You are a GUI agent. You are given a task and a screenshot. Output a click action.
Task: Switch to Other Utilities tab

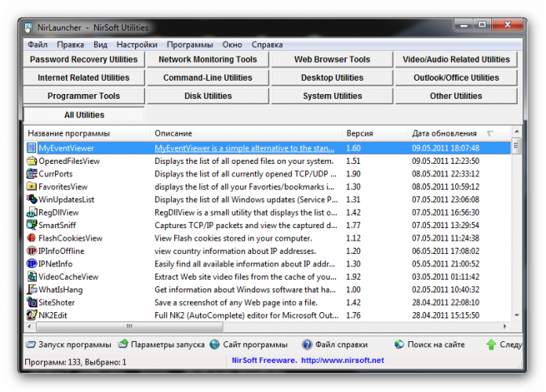(456, 96)
